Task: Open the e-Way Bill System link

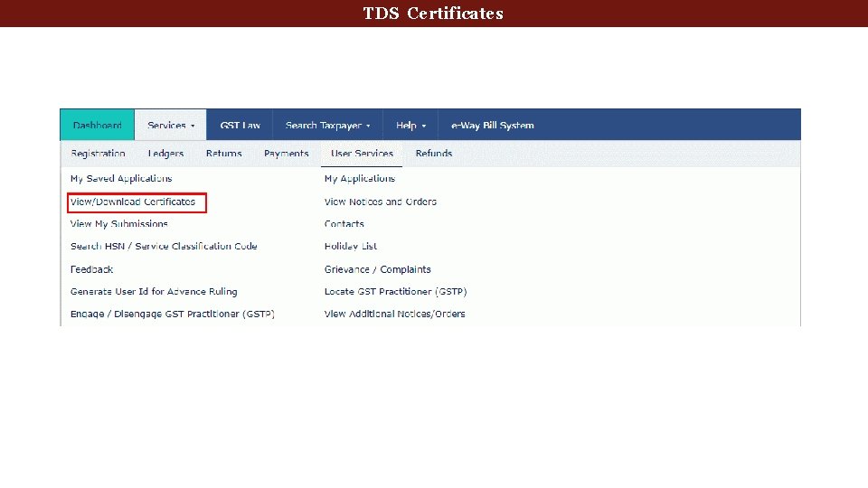Action: click(492, 125)
